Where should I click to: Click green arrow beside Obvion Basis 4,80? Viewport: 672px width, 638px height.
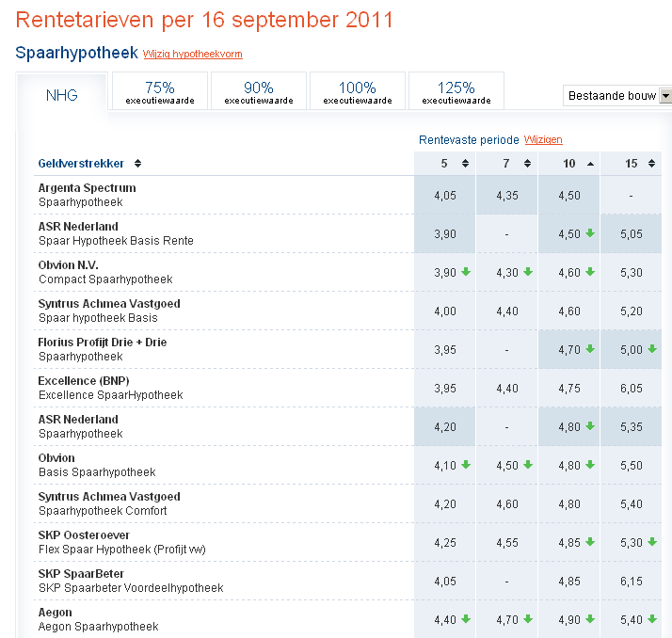(590, 465)
